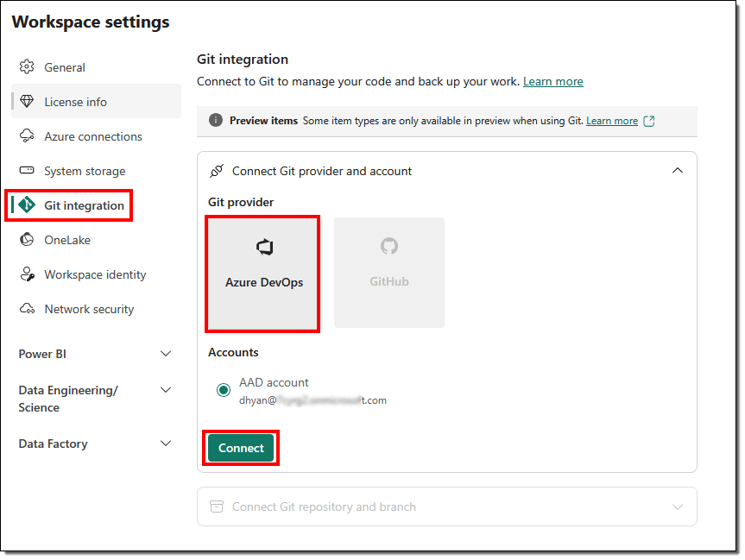Expand the Power BI settings section
The width and height of the screenshot is (745, 560).
pyautogui.click(x=166, y=354)
